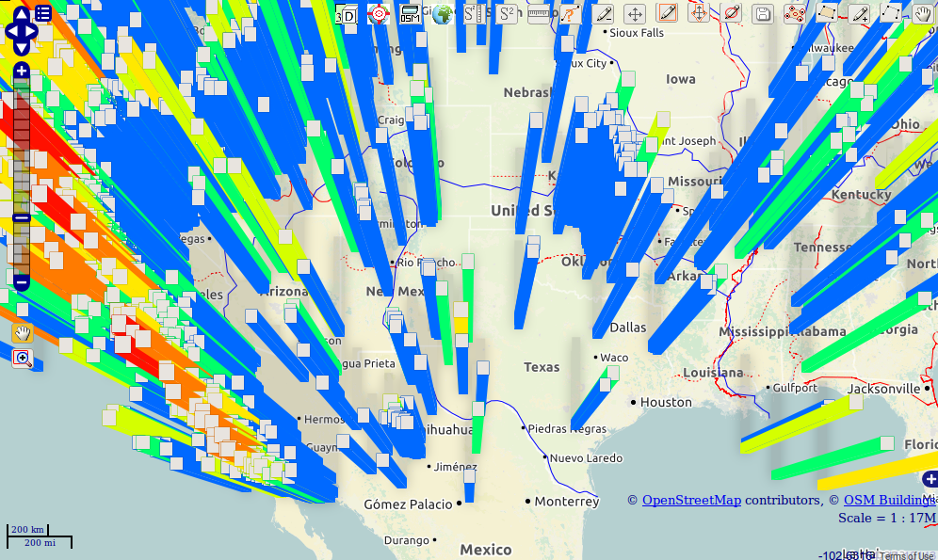Screen dimensions: 938x560
Task: Click the Jacksonville city label
Action: coord(883,389)
